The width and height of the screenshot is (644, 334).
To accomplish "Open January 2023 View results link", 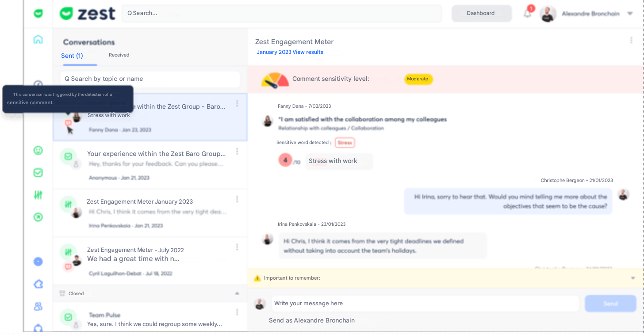I will coord(290,52).
